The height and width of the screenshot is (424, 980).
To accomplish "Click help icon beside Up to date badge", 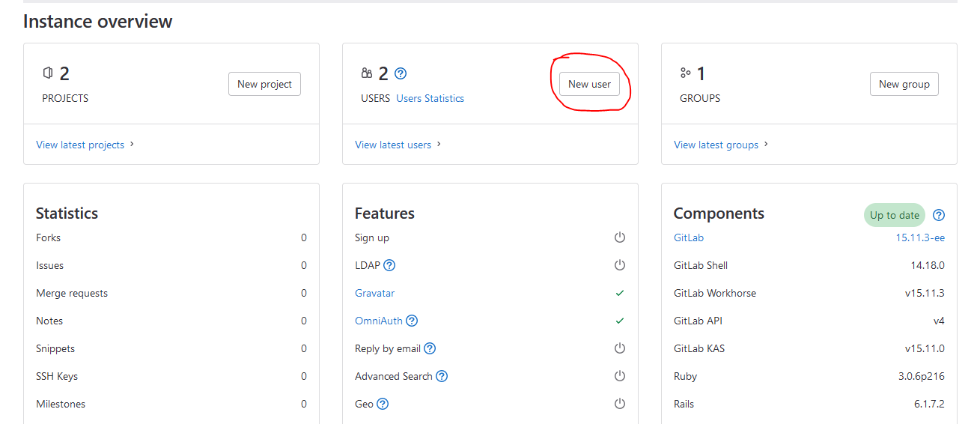I will point(939,215).
